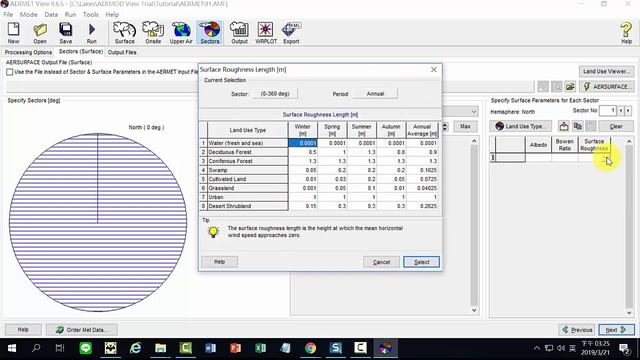
Task: Close the Surface Roughness Length dialog
Action: click(434, 70)
